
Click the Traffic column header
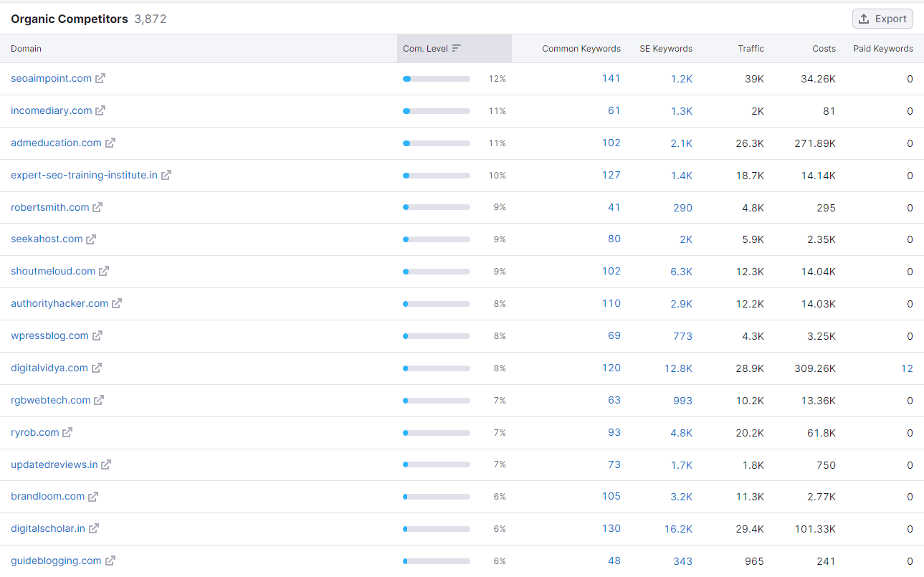(x=751, y=49)
